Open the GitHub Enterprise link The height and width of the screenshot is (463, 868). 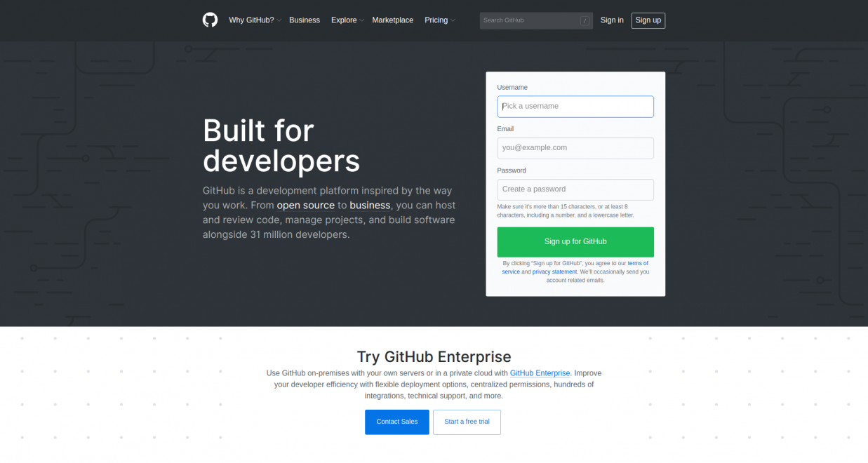point(540,373)
